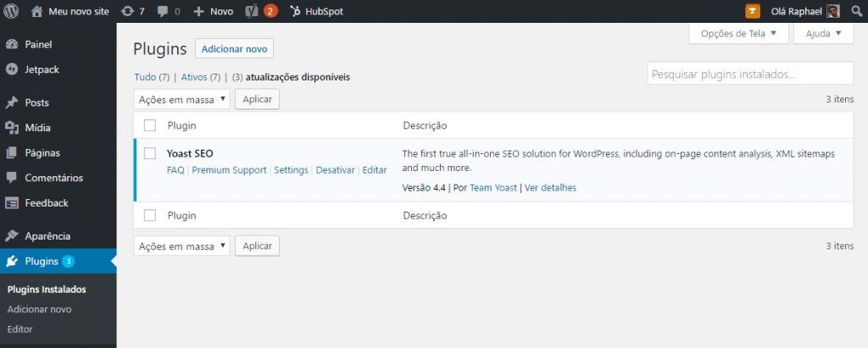The height and width of the screenshot is (348, 868).
Task: Click the top Aplicar button
Action: (x=258, y=99)
